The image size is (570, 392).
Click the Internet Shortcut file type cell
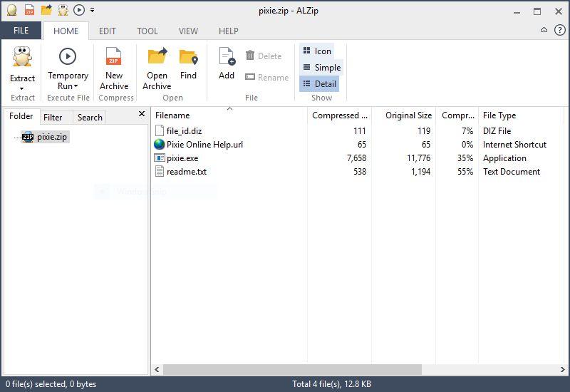(x=514, y=145)
